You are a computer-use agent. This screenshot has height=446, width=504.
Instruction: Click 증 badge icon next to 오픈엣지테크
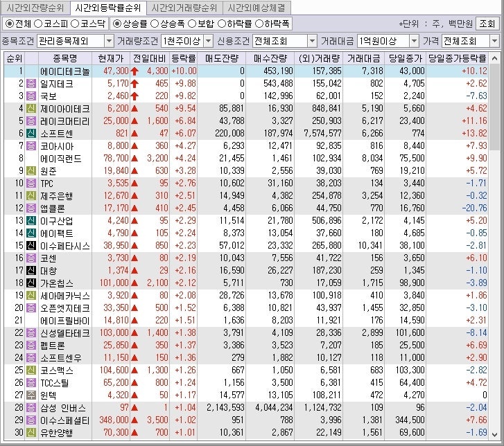31,308
